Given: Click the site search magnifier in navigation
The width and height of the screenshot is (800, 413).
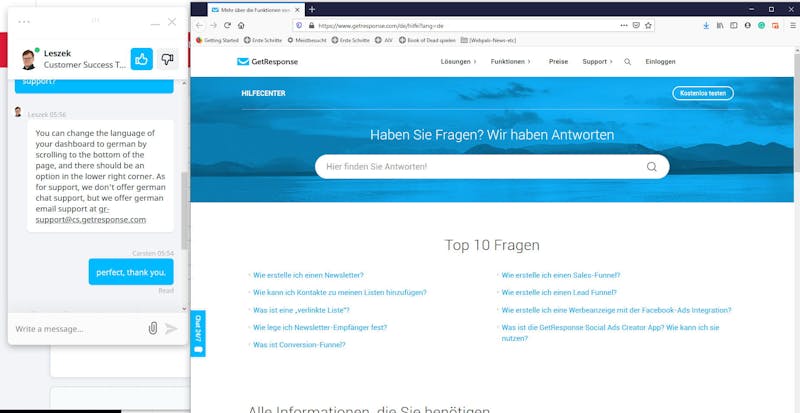Looking at the screenshot, I should tap(628, 62).
